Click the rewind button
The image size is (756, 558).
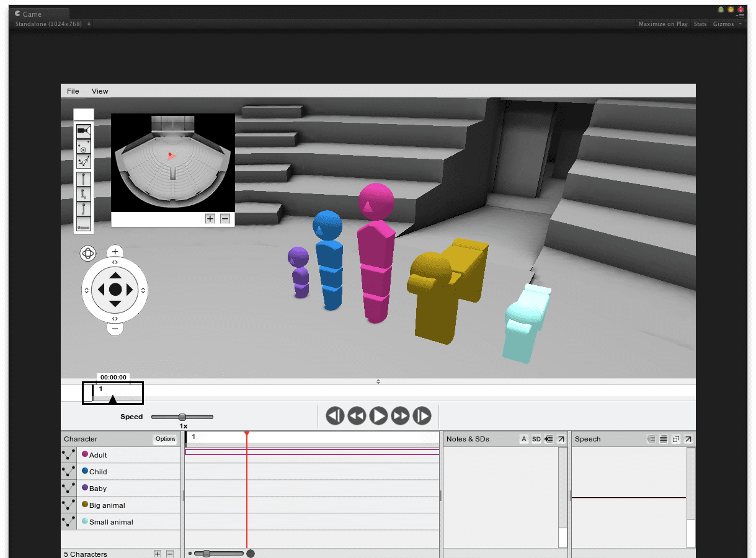click(357, 415)
